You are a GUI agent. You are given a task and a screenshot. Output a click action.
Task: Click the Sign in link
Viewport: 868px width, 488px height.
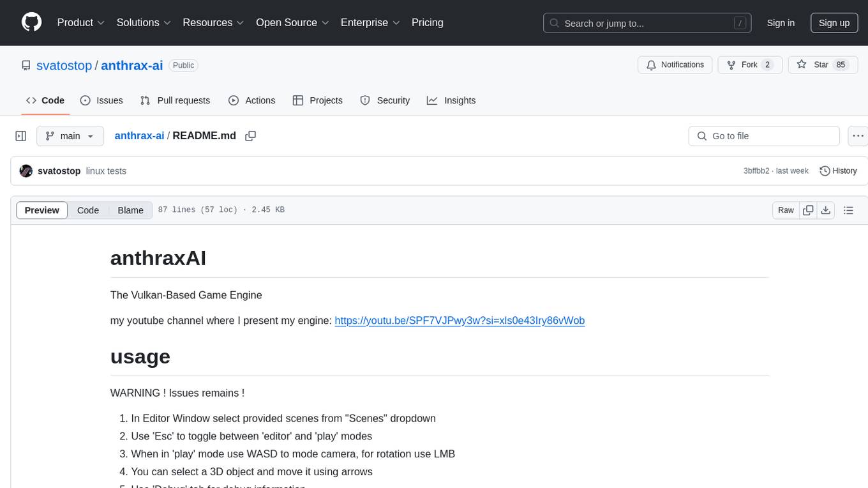[781, 23]
